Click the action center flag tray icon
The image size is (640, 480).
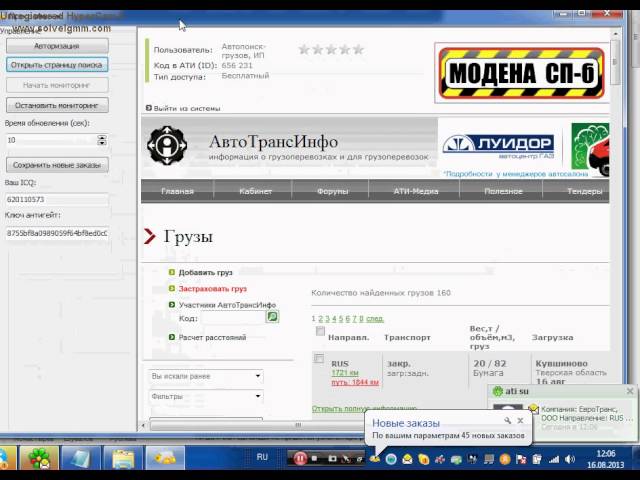point(521,459)
